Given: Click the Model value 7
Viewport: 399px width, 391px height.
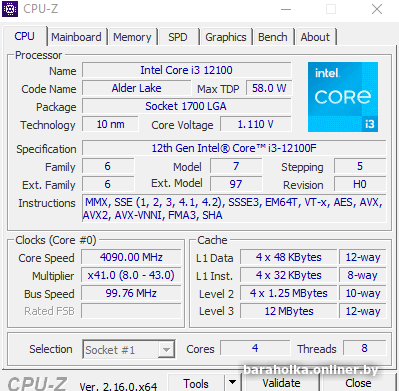Looking at the screenshot, I should point(236,166).
